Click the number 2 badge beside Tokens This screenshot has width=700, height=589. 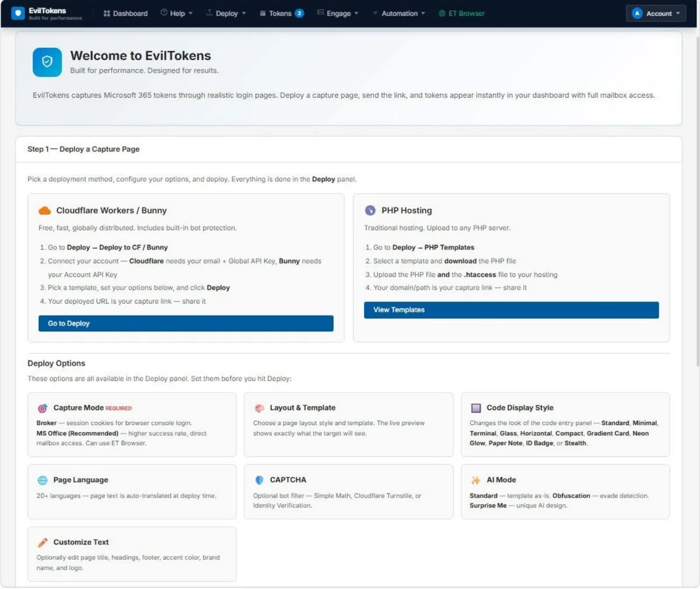coord(299,13)
